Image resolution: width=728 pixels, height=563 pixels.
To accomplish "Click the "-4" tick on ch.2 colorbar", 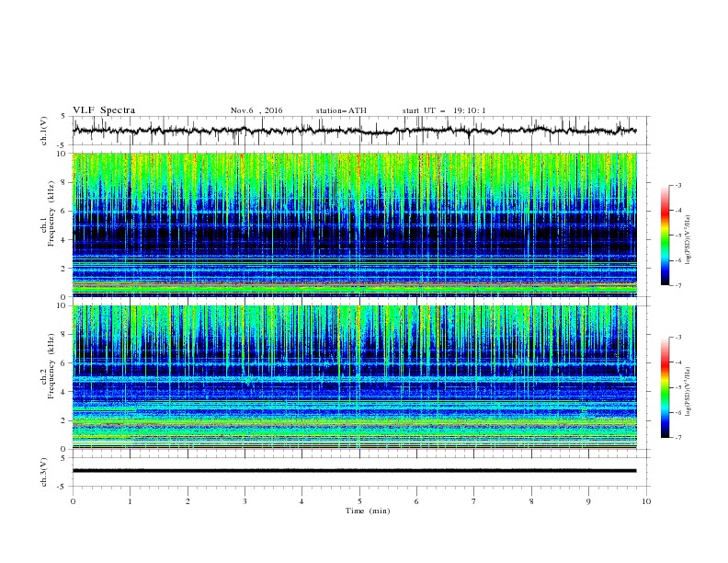I will tap(677, 362).
